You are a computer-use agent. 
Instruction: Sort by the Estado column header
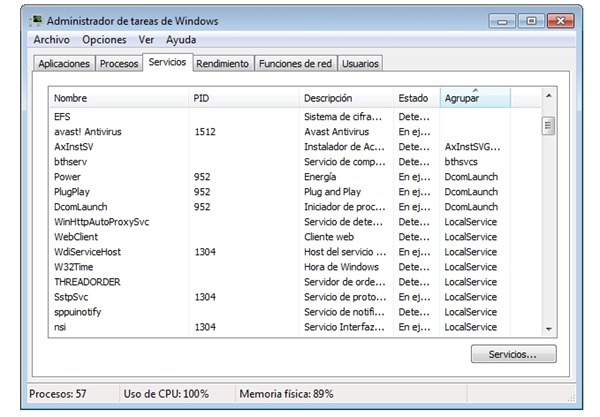[417, 98]
